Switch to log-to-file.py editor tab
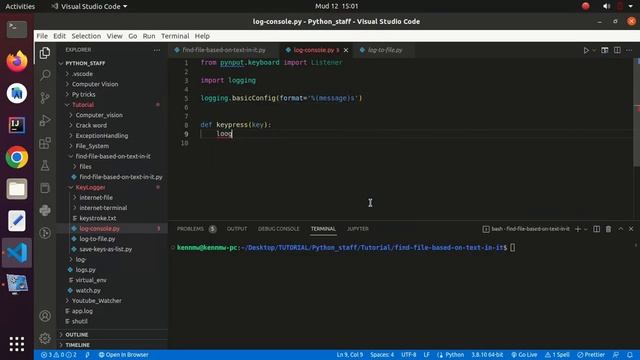 click(384, 50)
